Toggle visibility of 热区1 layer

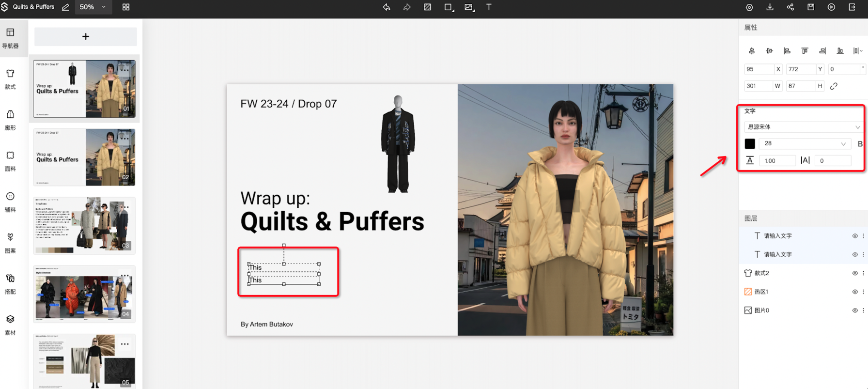855,292
